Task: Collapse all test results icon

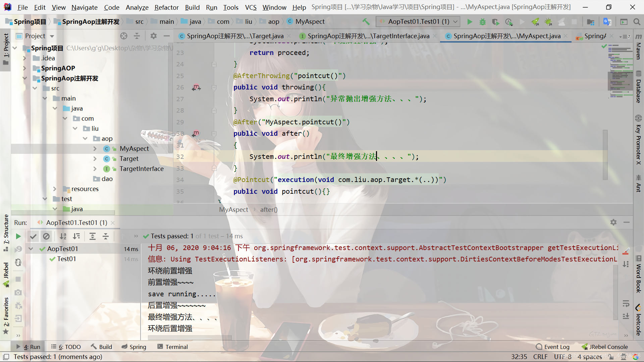Action: coord(106,236)
